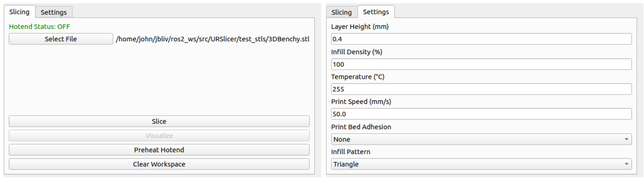
Task: Start slicing with the Slice button
Action: (159, 121)
